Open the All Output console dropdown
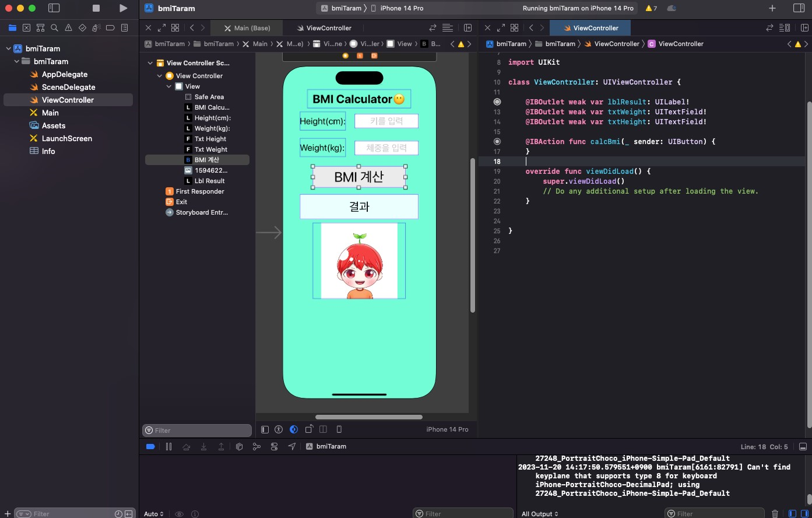The width and height of the screenshot is (812, 518). [x=540, y=514]
